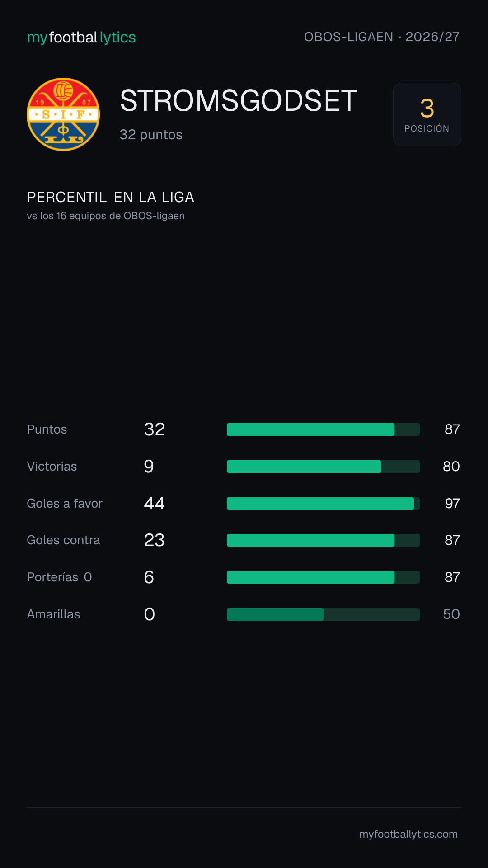
Task: Select the 32 puntos subtitle
Action: (x=151, y=135)
